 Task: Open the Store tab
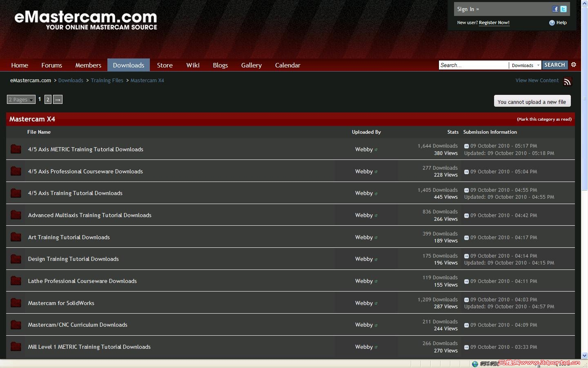coord(165,65)
